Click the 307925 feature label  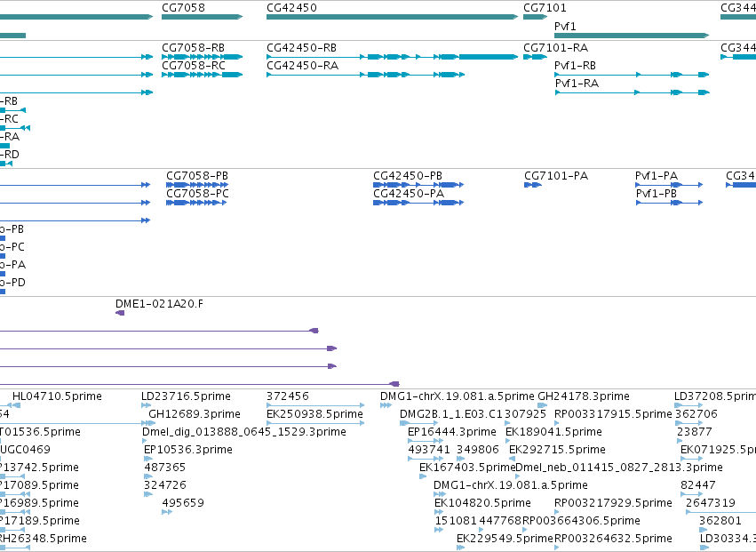click(x=525, y=414)
